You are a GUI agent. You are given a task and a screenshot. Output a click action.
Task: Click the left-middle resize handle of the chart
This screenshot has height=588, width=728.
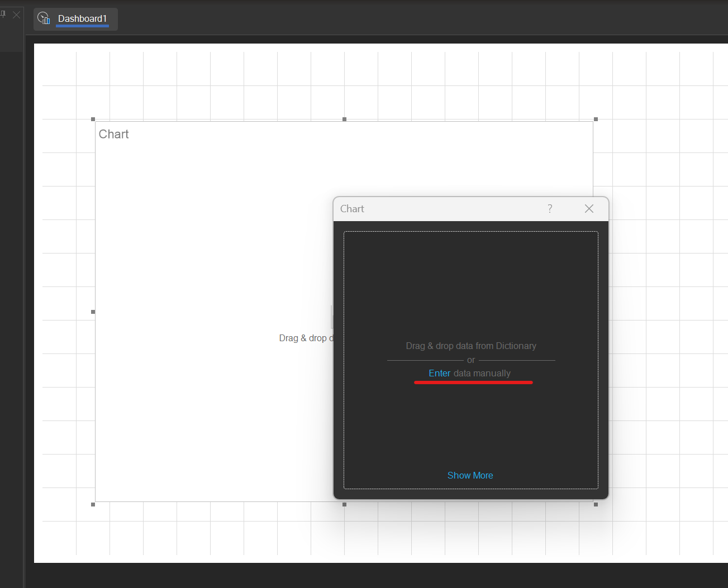point(92,312)
